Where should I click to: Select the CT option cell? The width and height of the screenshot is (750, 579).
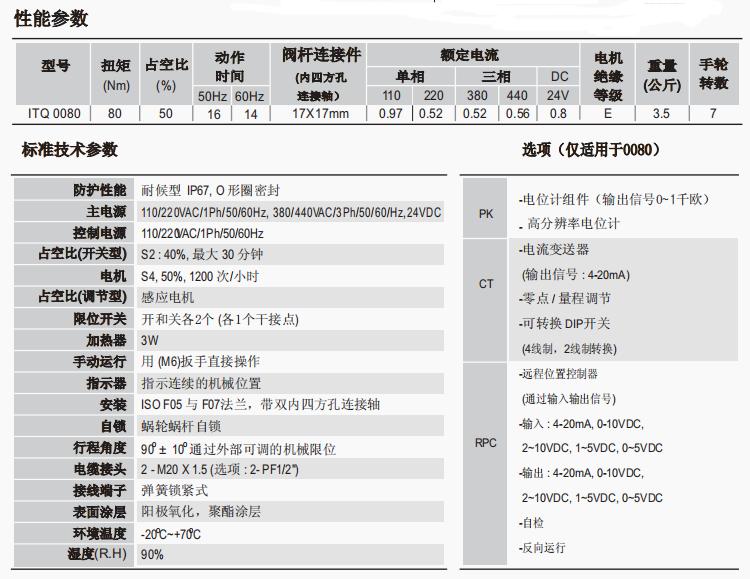click(x=486, y=284)
